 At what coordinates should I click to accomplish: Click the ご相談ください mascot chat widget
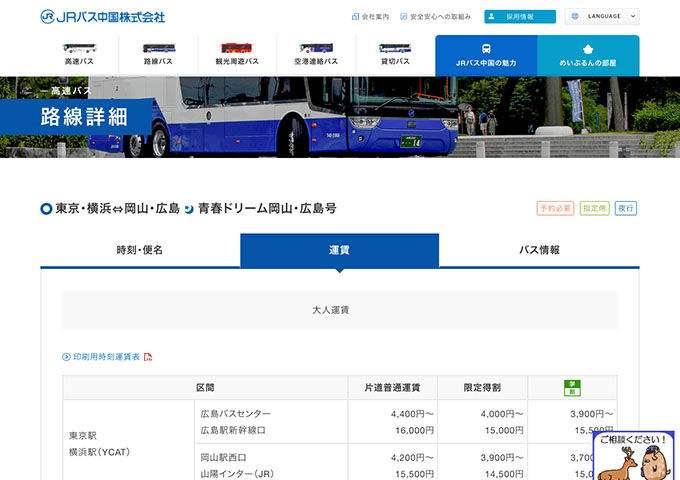pos(633,455)
